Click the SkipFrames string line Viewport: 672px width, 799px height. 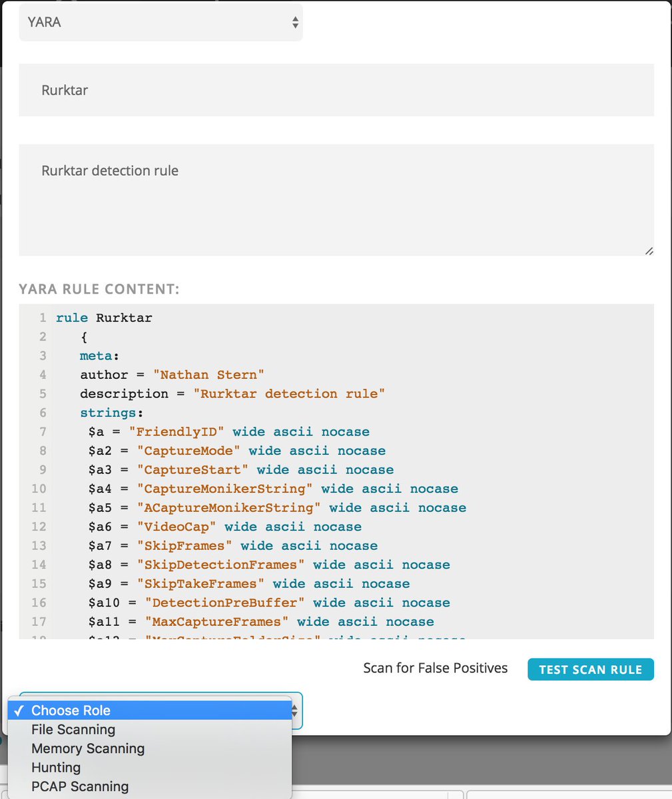point(233,545)
